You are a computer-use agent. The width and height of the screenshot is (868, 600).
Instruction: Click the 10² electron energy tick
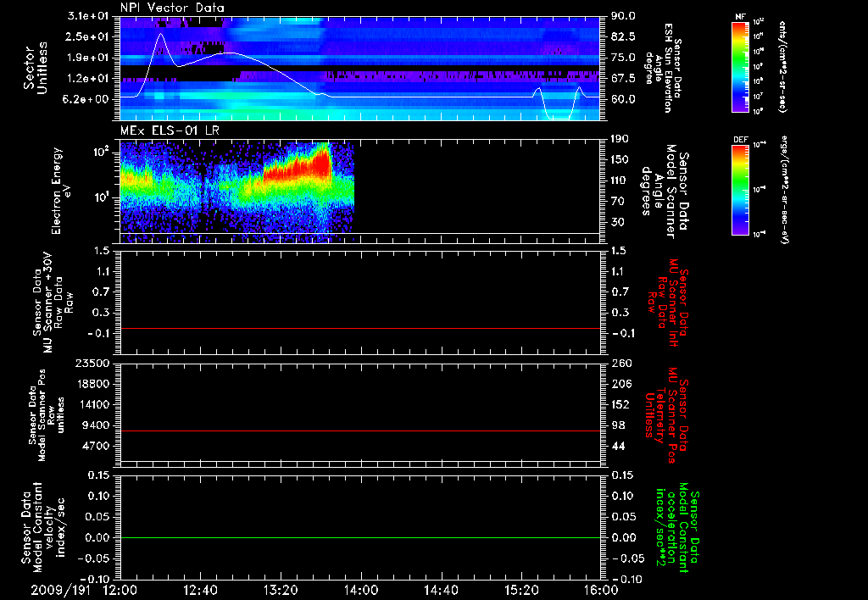pos(102,152)
